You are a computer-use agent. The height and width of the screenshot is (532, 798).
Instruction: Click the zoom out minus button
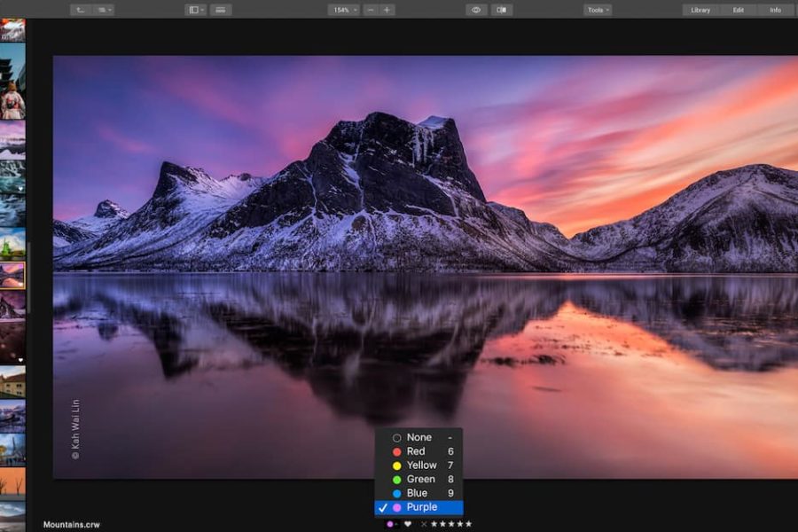[x=371, y=10]
